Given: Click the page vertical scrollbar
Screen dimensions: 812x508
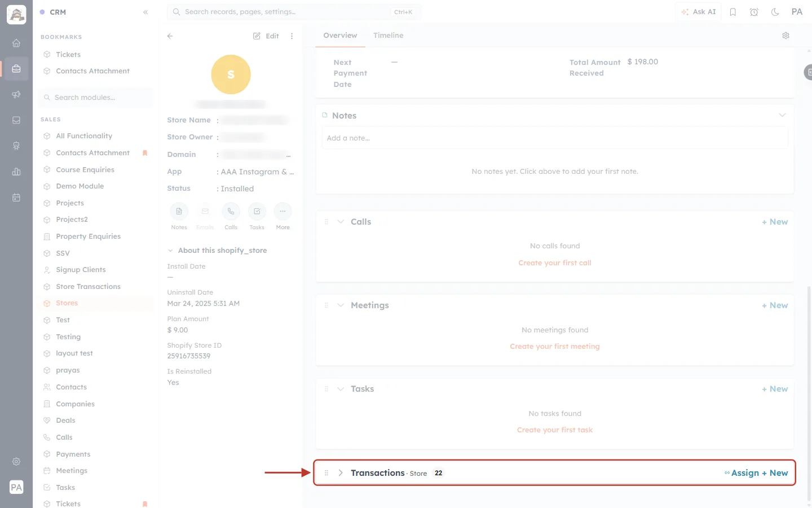Looking at the screenshot, I should coord(810,392).
